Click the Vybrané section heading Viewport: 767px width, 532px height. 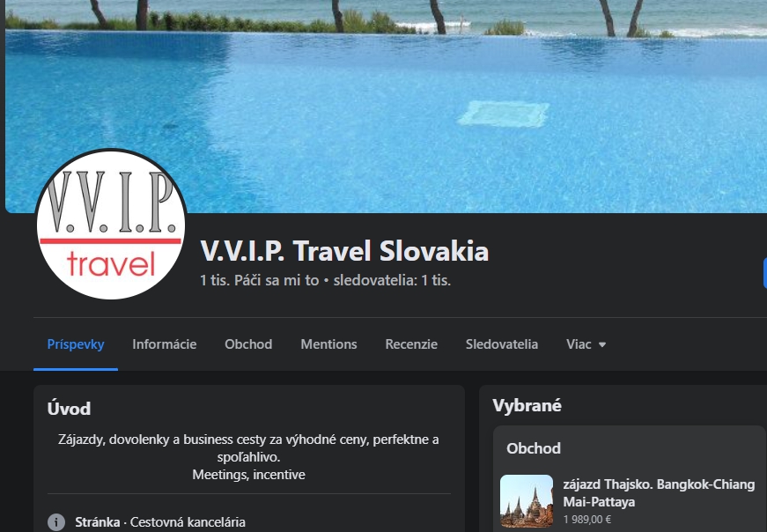527,406
